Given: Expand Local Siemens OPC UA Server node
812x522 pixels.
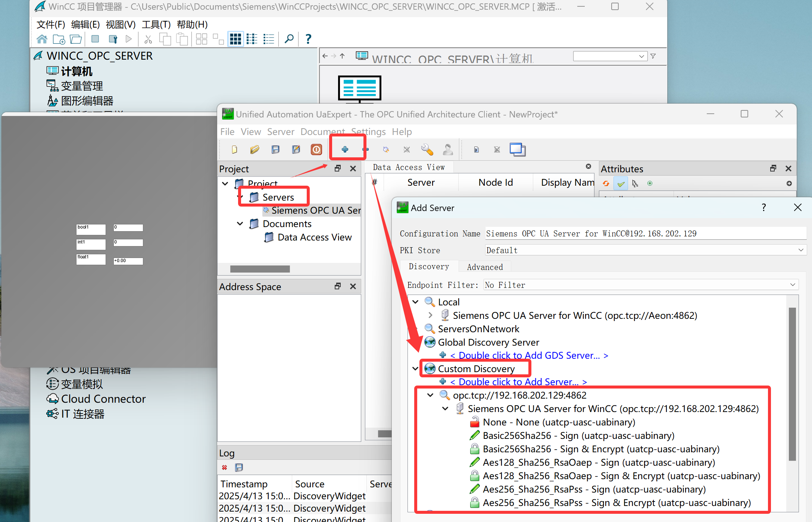Looking at the screenshot, I should (430, 315).
